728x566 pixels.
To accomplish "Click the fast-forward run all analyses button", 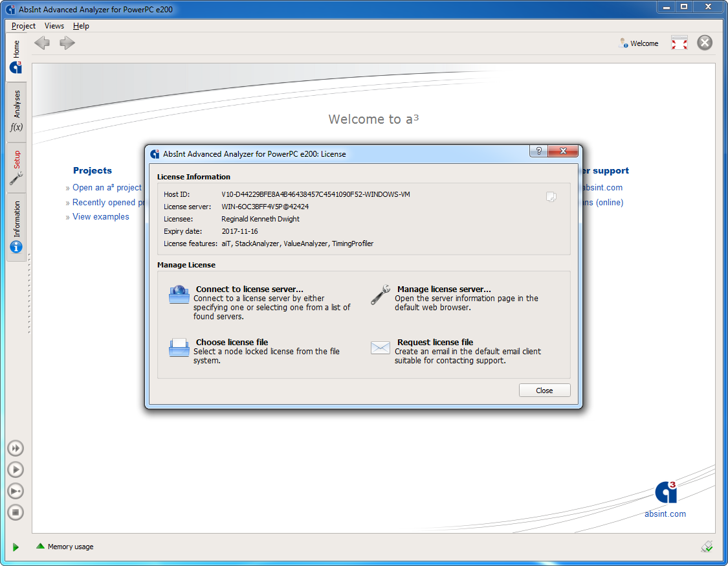I will coord(16,448).
